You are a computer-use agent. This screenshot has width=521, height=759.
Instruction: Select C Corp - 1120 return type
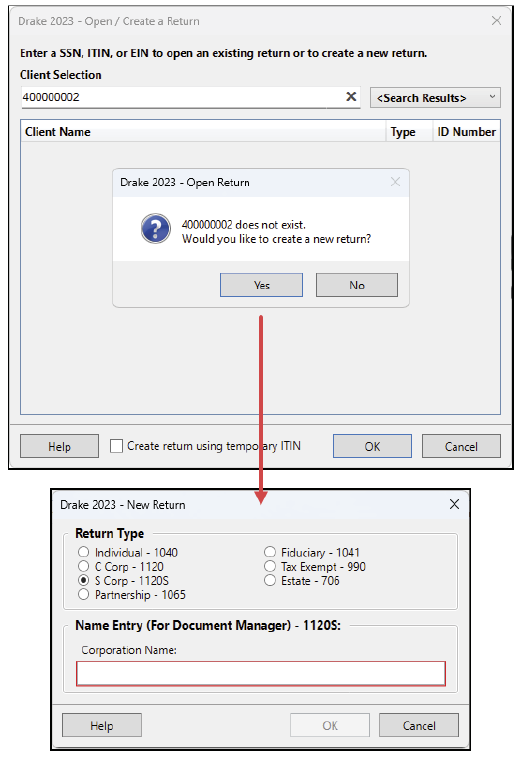click(x=121, y=566)
